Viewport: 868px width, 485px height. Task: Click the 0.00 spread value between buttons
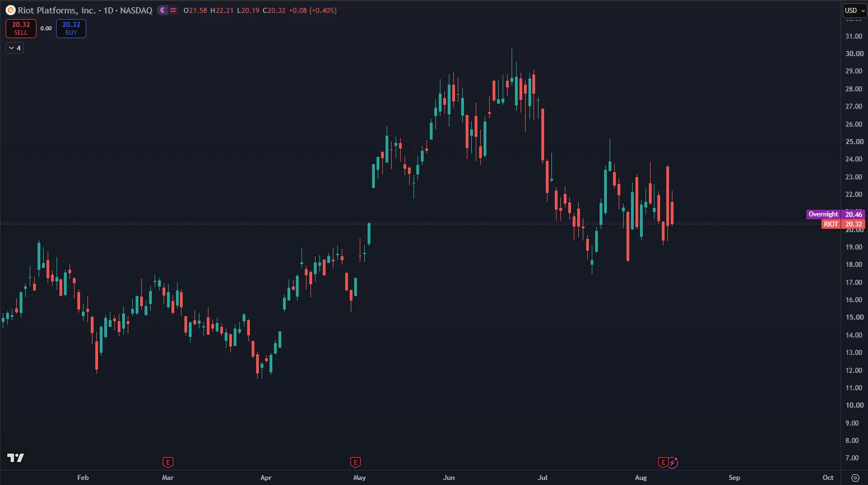46,28
